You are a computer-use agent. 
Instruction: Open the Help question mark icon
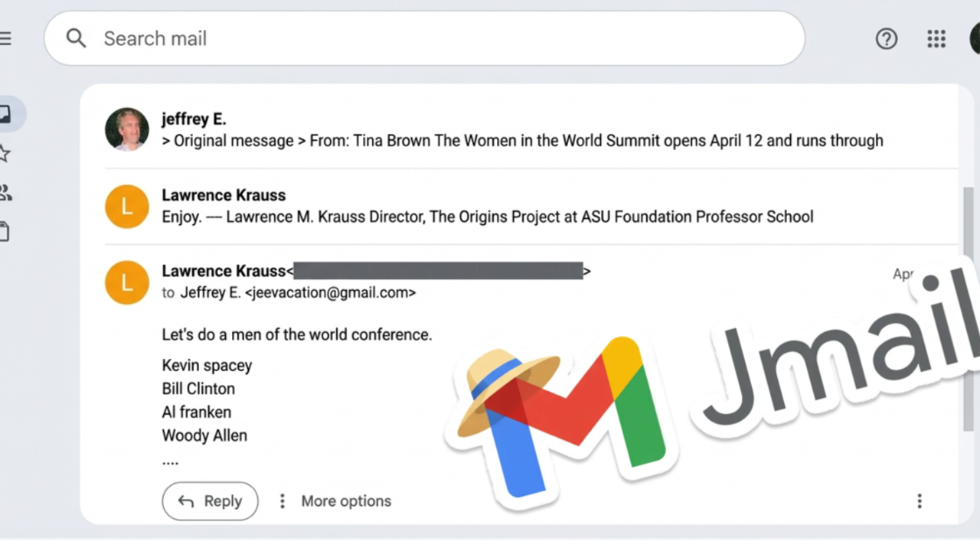pos(886,38)
